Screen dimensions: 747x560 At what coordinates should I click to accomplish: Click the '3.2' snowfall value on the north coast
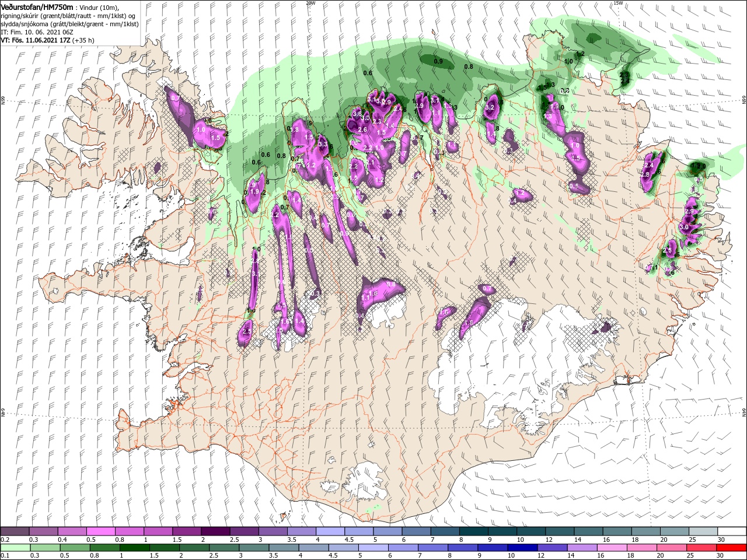pyautogui.click(x=490, y=107)
